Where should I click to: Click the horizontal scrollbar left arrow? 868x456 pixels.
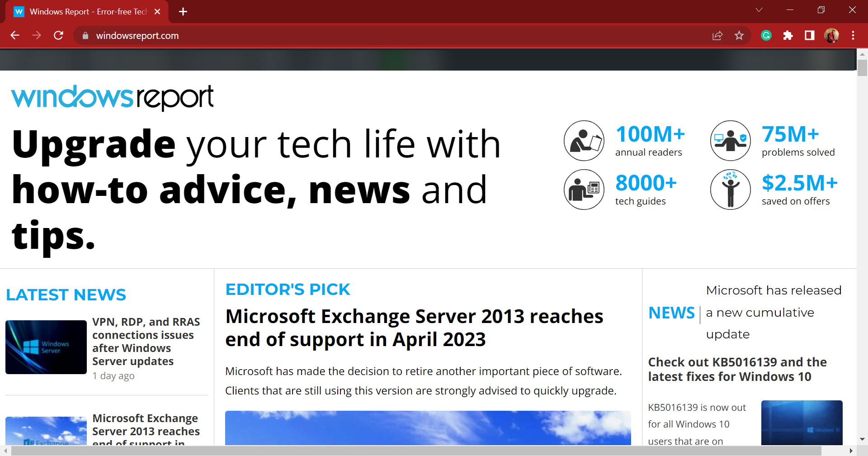click(x=5, y=451)
